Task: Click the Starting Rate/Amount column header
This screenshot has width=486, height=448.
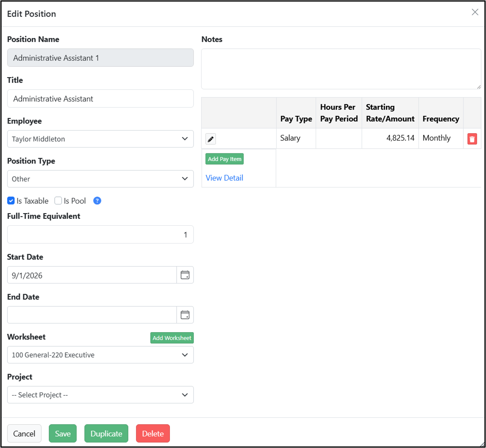Action: pos(390,113)
